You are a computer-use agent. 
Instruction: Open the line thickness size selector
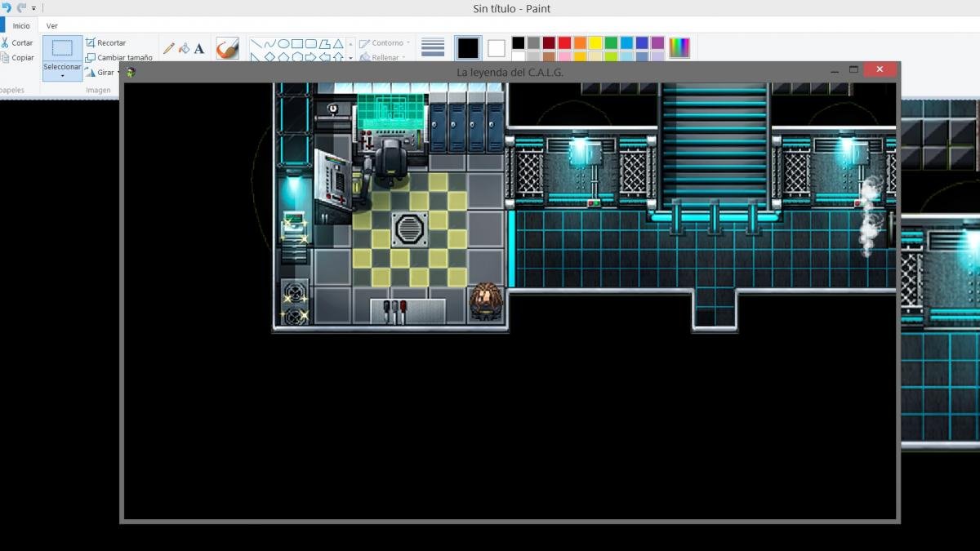pos(433,48)
